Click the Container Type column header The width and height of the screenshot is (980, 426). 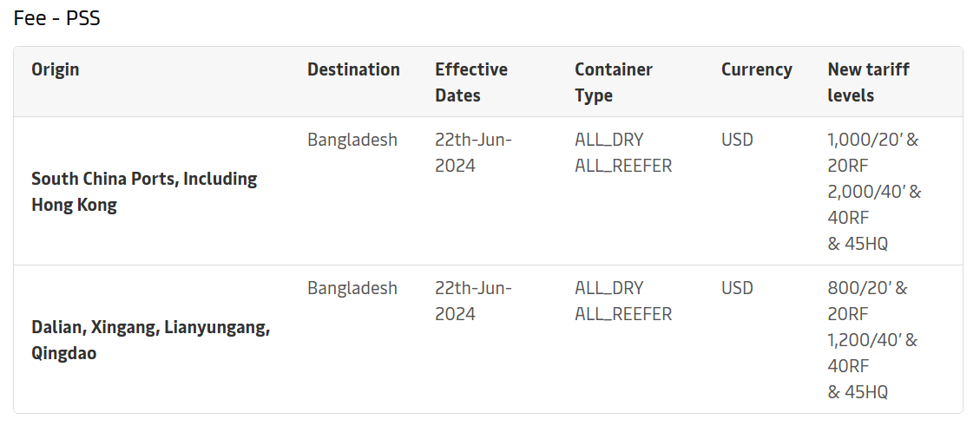point(613,82)
